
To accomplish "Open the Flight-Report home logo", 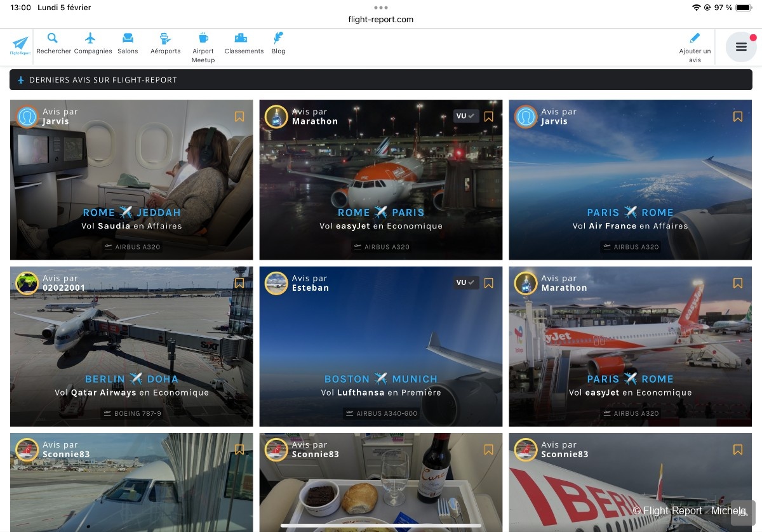I will 20,46.
